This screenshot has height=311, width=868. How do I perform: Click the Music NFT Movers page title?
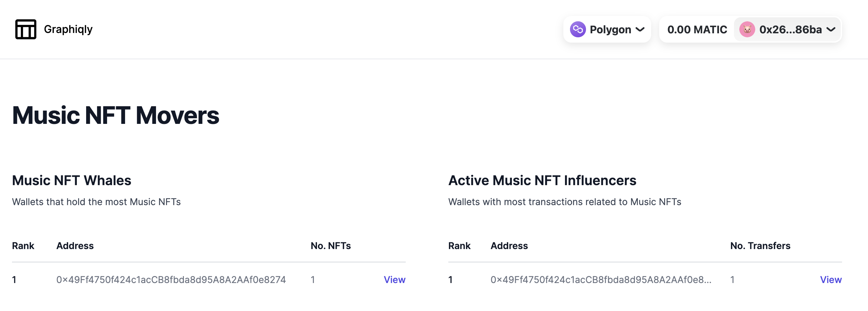coord(116,115)
